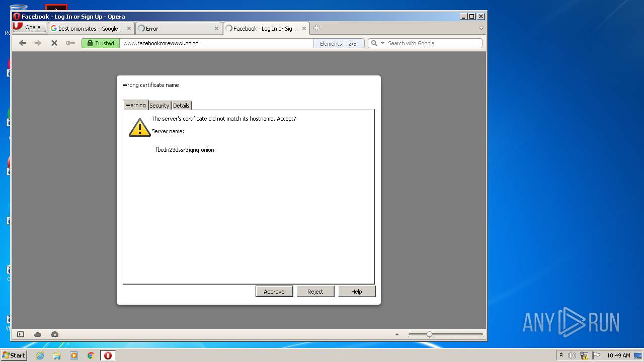The image size is (644, 362).
Task: Open the search engine dropdown magnifier
Action: [377, 43]
